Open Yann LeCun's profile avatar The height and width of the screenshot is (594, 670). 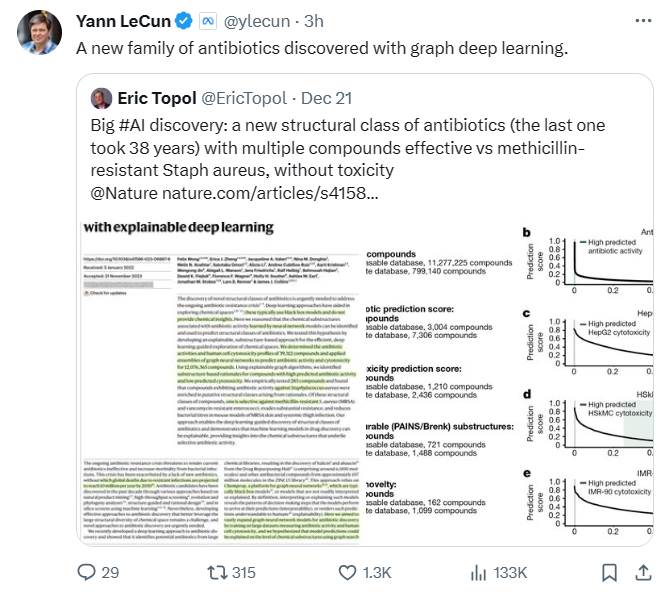point(39,32)
